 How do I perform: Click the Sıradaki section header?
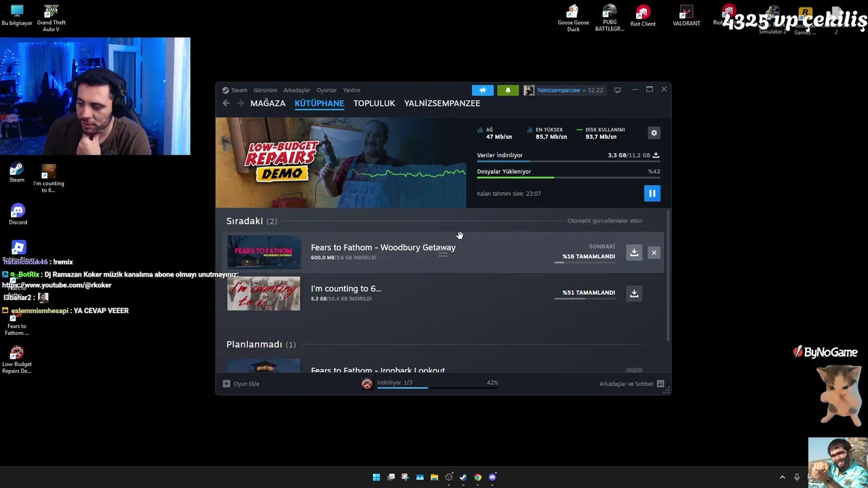coord(252,221)
